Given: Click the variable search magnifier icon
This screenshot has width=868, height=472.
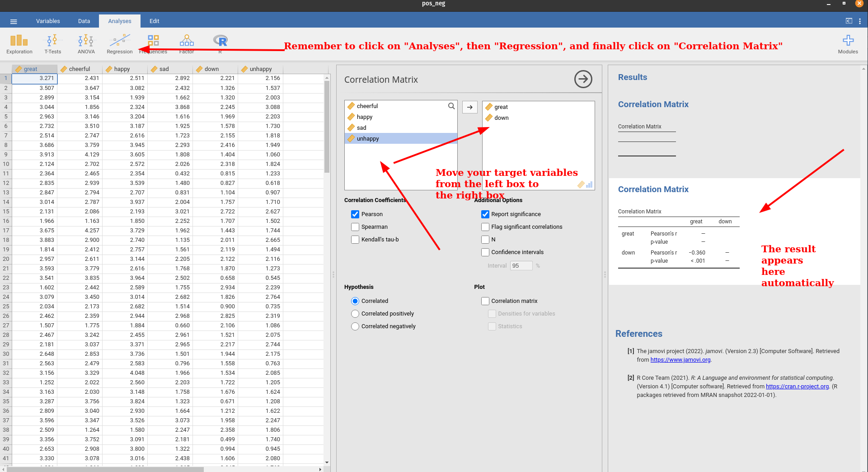Looking at the screenshot, I should (451, 106).
